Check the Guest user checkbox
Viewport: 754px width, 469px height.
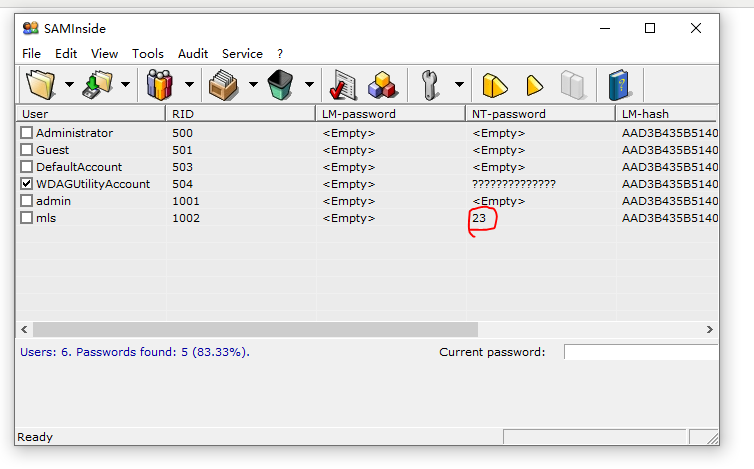pyautogui.click(x=26, y=150)
